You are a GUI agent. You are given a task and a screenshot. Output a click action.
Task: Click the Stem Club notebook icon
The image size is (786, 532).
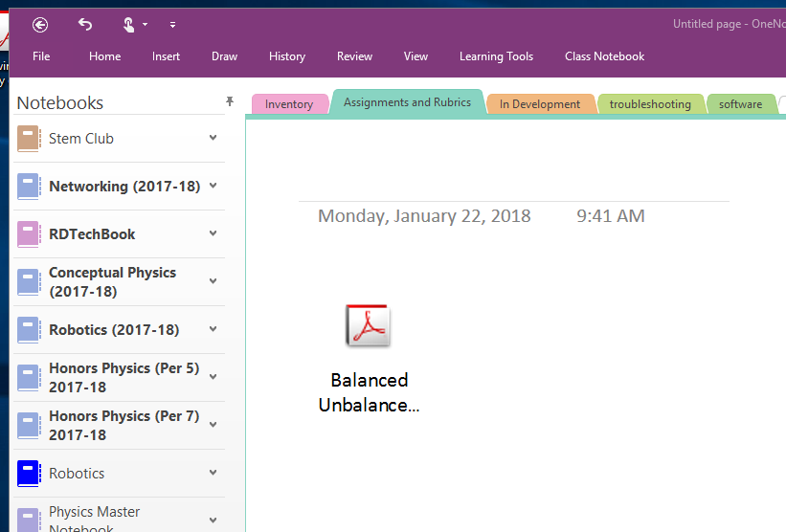pyautogui.click(x=29, y=138)
